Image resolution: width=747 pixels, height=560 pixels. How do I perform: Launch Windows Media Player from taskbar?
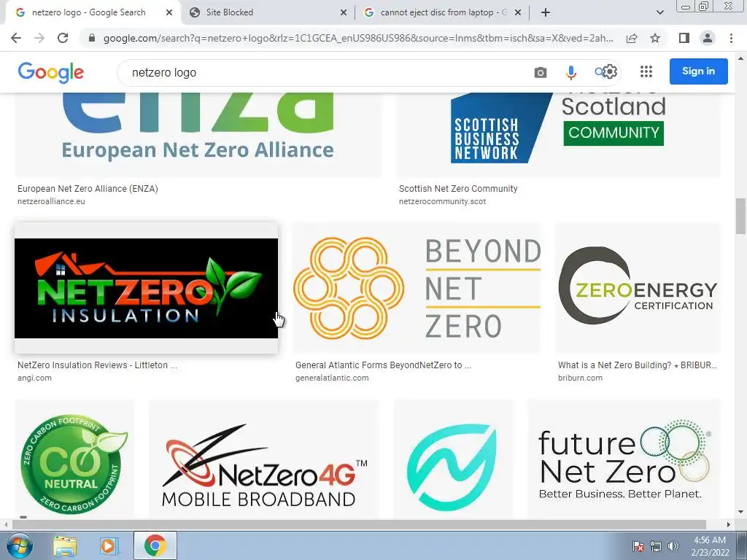109,545
